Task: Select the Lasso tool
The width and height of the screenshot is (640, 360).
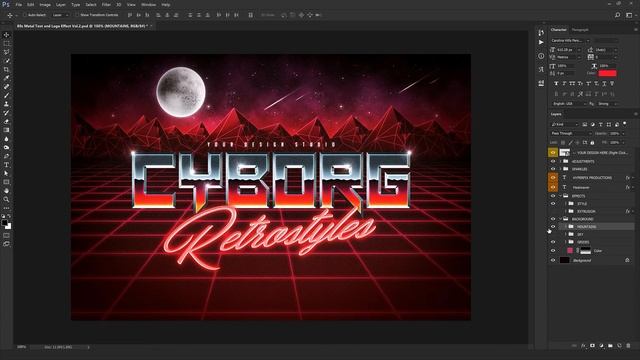Action: (x=6, y=52)
